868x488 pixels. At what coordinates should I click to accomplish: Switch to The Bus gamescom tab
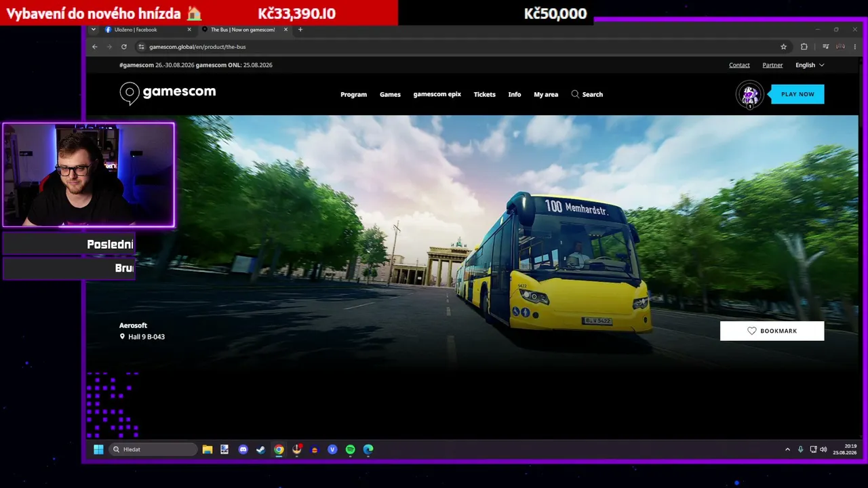click(244, 30)
